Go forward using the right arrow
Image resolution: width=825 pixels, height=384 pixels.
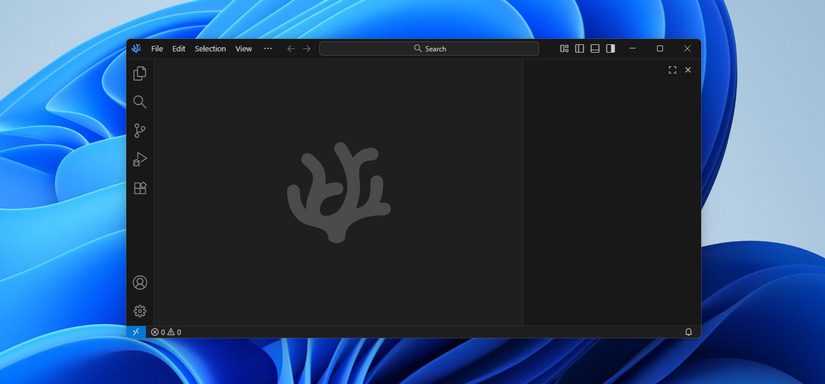[307, 48]
